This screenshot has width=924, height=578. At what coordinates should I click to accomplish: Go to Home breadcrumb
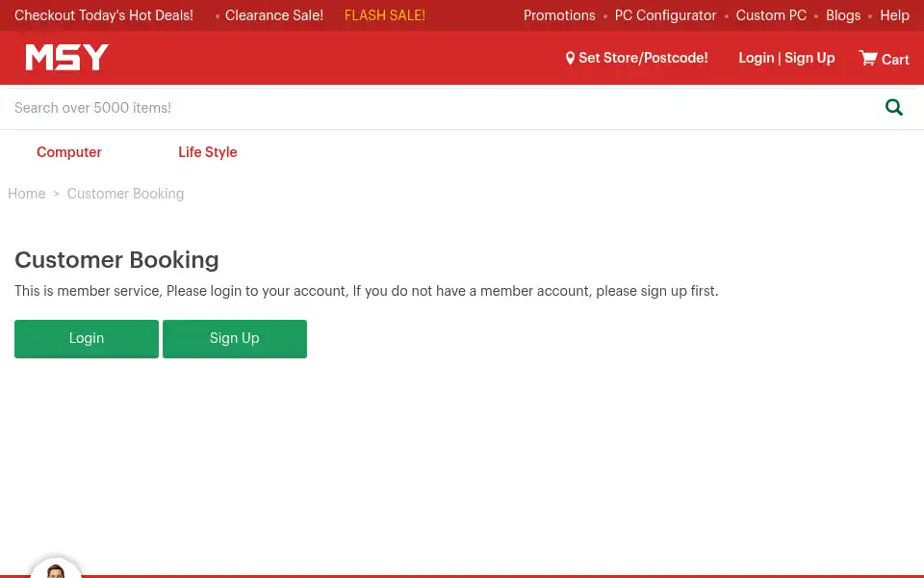coord(27,194)
